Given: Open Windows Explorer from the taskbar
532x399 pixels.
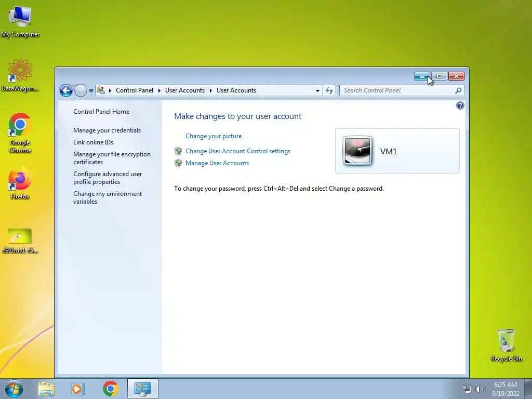Looking at the screenshot, I should [46, 389].
